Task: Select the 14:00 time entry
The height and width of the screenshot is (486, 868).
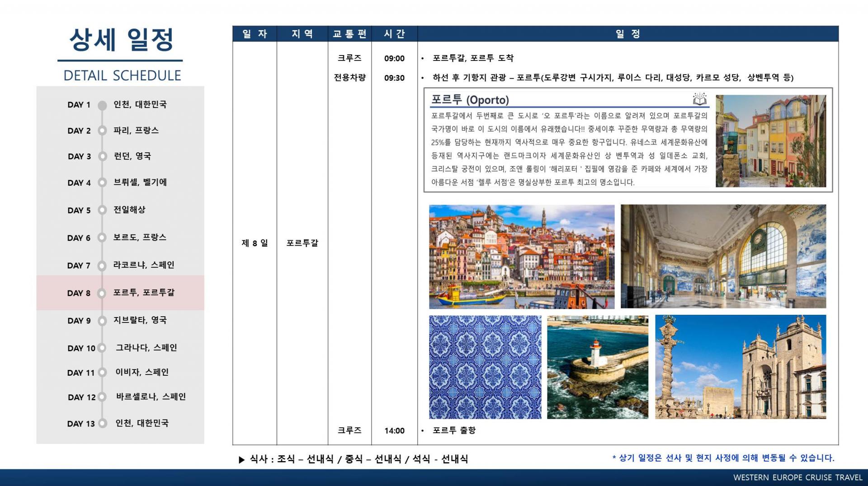Action: pos(394,430)
